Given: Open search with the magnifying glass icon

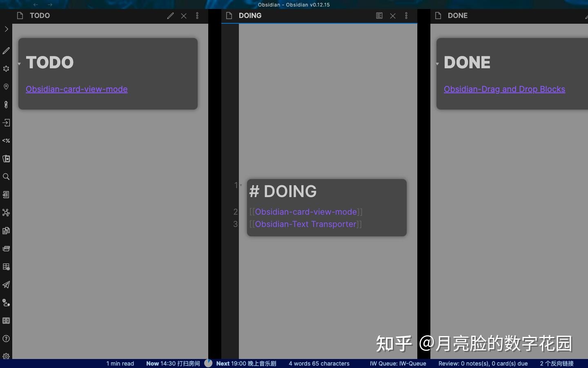Looking at the screenshot, I should pos(6,177).
